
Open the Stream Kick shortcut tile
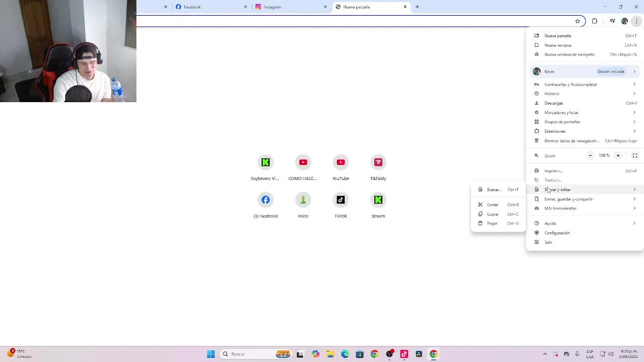point(378,206)
